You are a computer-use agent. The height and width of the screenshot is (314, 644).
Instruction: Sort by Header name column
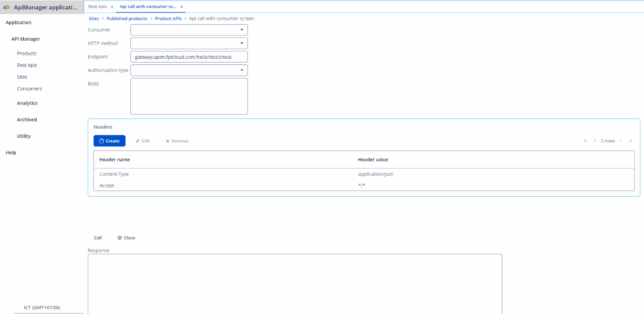click(x=115, y=160)
